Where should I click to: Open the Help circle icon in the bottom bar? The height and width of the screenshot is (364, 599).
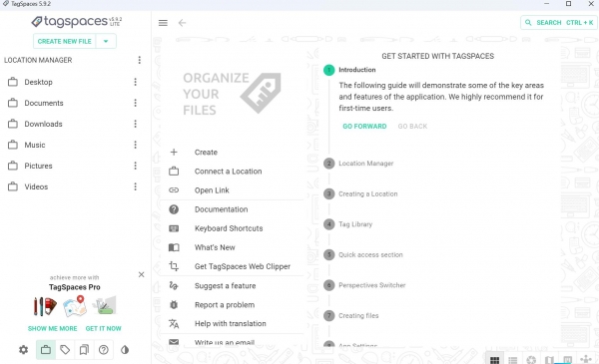coord(104,349)
